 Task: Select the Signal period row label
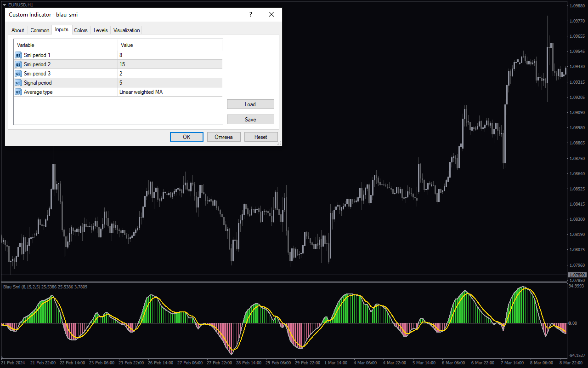pos(38,83)
